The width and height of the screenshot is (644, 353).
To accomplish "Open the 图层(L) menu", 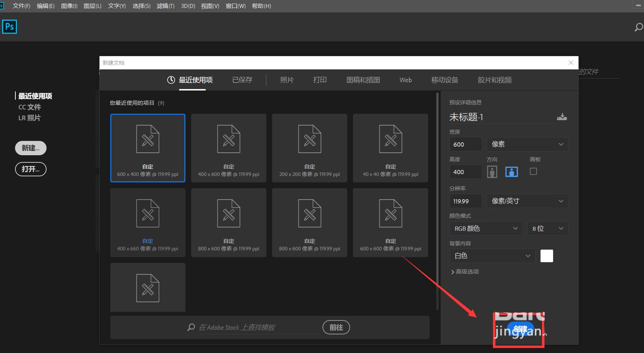I will (93, 6).
